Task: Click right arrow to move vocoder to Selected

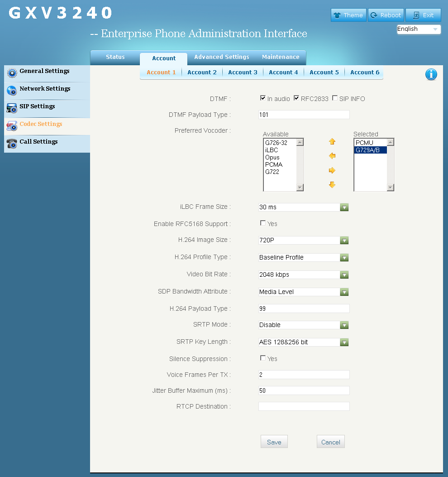Action: click(x=332, y=170)
